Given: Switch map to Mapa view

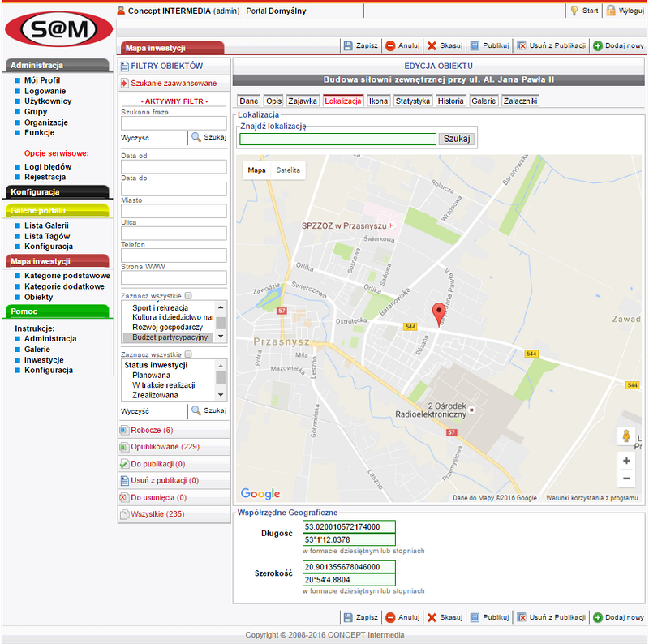Looking at the screenshot, I should click(x=256, y=170).
